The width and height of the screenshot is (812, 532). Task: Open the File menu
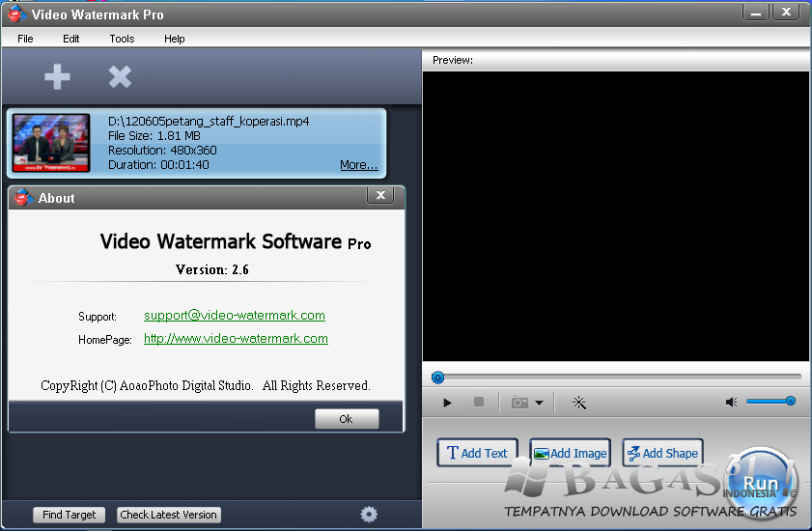click(25, 39)
